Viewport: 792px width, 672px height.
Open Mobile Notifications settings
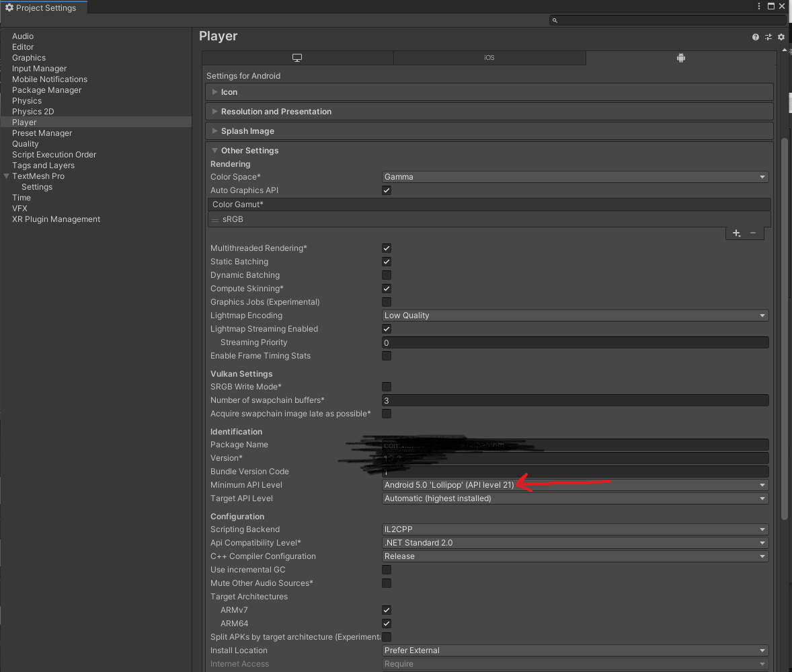pos(50,79)
